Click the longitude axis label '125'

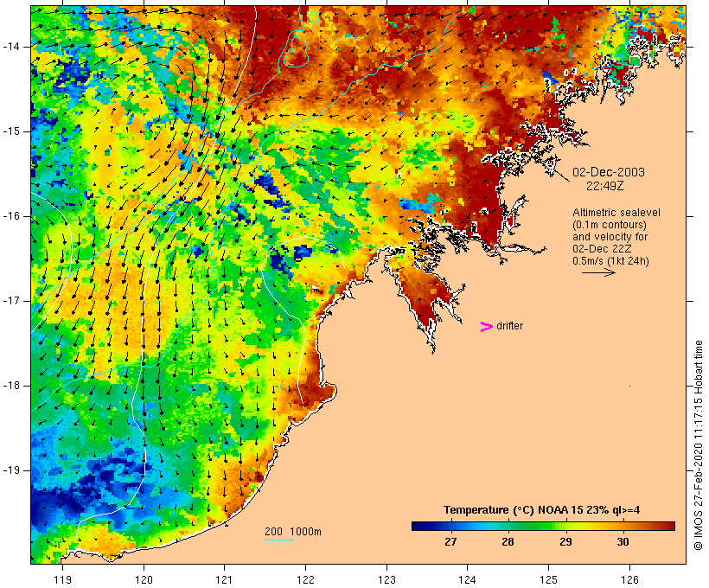click(x=548, y=579)
